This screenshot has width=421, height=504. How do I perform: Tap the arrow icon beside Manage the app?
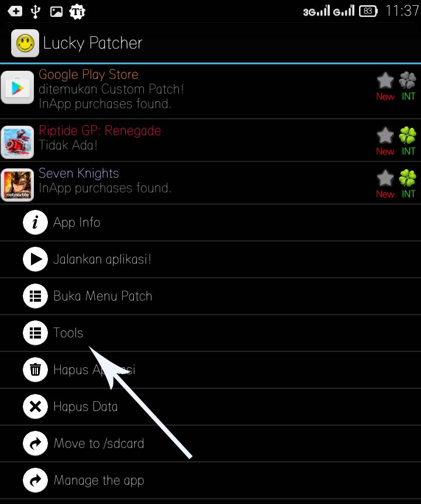[x=35, y=480]
